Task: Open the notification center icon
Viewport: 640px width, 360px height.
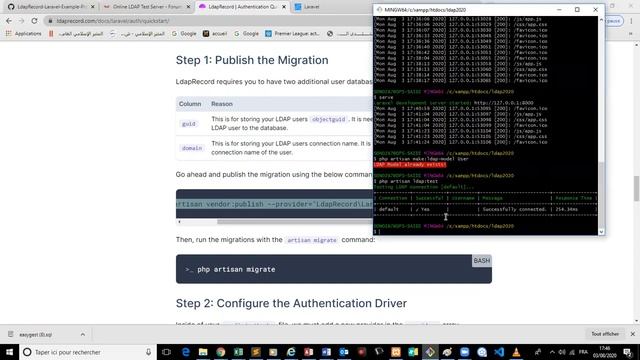Action: (628, 352)
